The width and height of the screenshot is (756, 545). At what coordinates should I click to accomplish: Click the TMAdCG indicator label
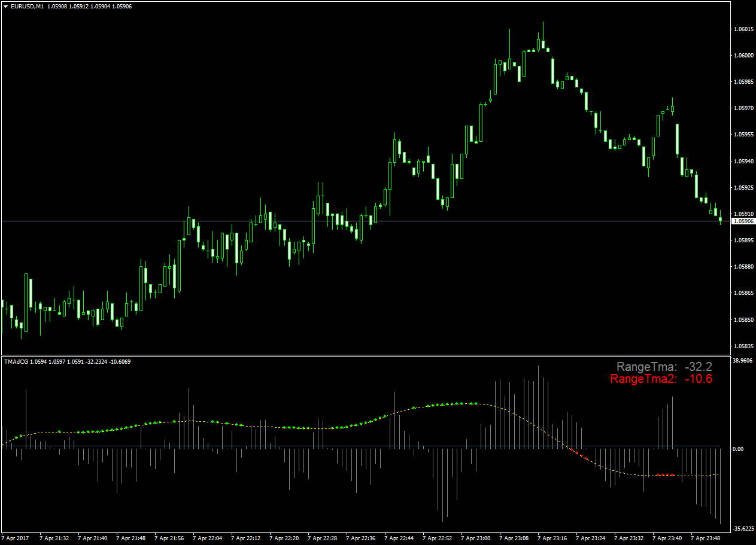(16, 361)
